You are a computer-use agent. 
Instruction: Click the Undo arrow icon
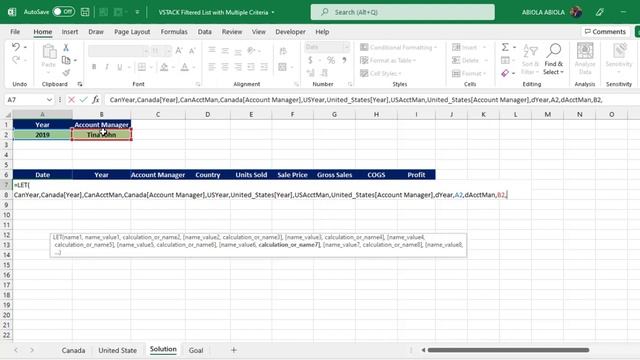[x=16, y=47]
